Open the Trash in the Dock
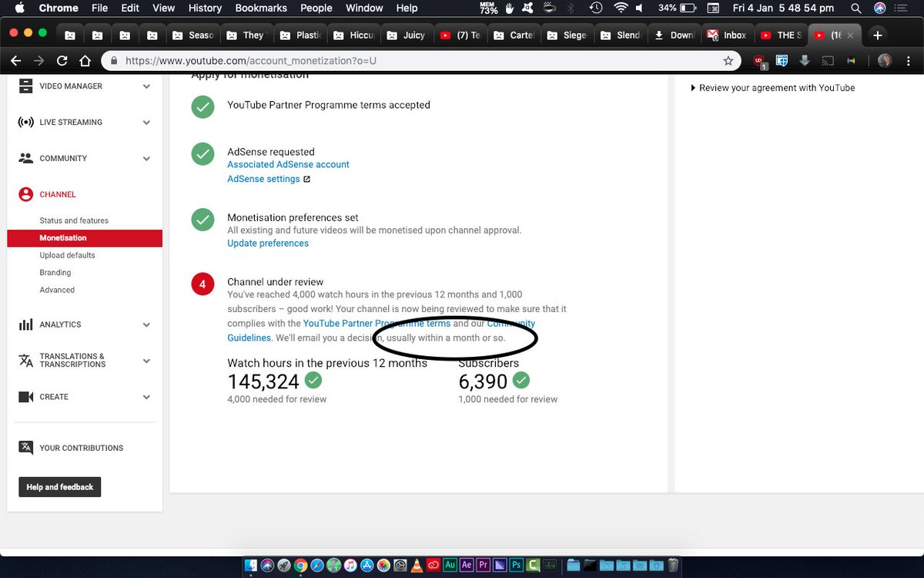 pyautogui.click(x=673, y=565)
